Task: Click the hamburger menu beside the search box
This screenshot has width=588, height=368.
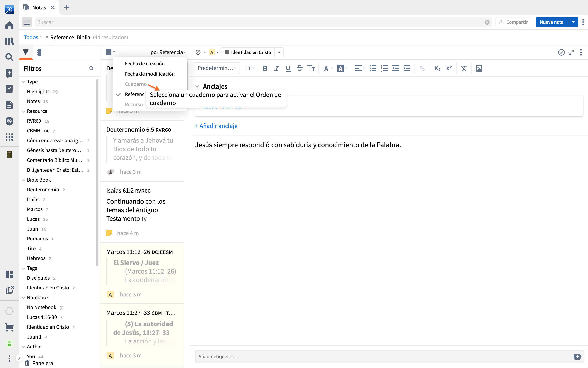Action: point(27,22)
